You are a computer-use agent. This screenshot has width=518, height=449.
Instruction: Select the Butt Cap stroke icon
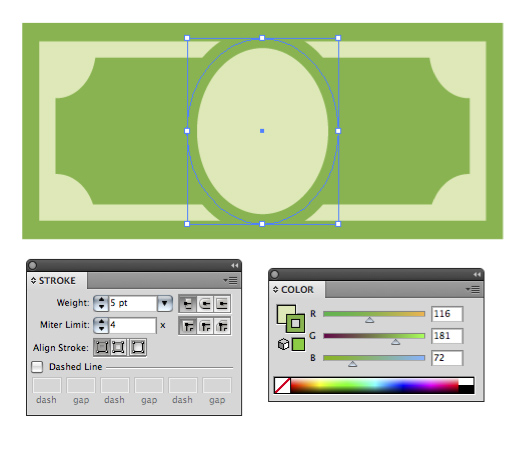188,304
